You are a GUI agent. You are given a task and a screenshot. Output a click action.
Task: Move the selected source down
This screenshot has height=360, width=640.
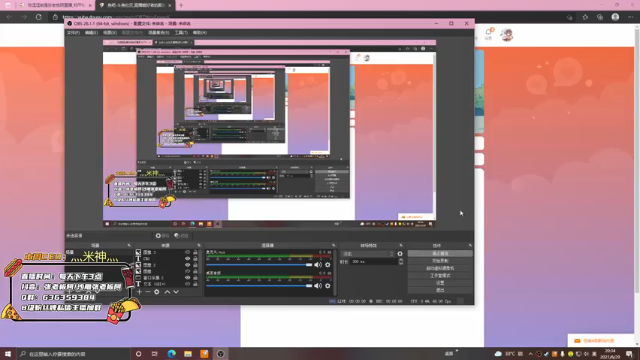point(176,292)
